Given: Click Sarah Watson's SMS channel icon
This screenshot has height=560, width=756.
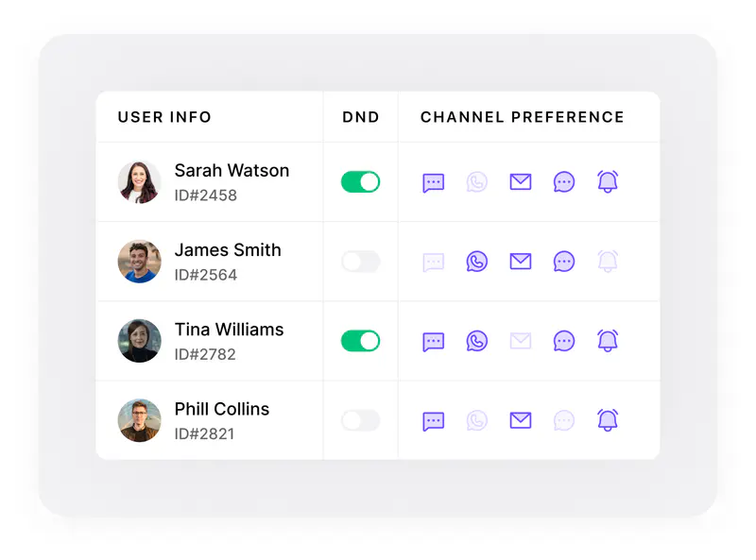Looking at the screenshot, I should click(433, 182).
